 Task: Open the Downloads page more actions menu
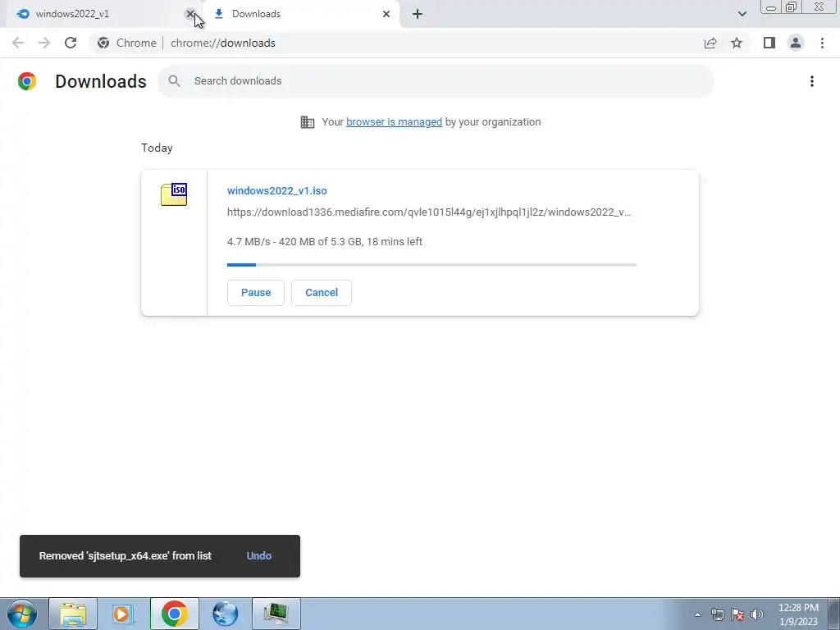pos(812,81)
